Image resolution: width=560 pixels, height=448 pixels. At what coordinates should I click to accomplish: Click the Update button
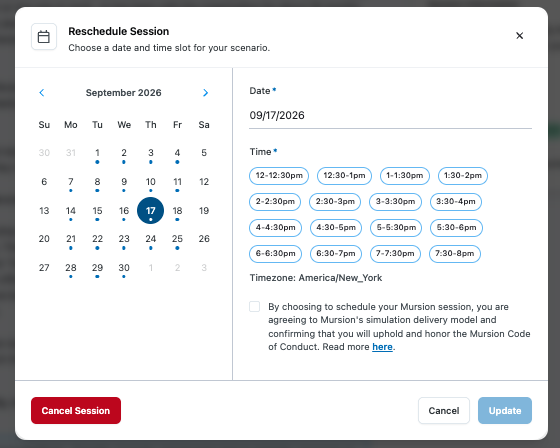[505, 410]
